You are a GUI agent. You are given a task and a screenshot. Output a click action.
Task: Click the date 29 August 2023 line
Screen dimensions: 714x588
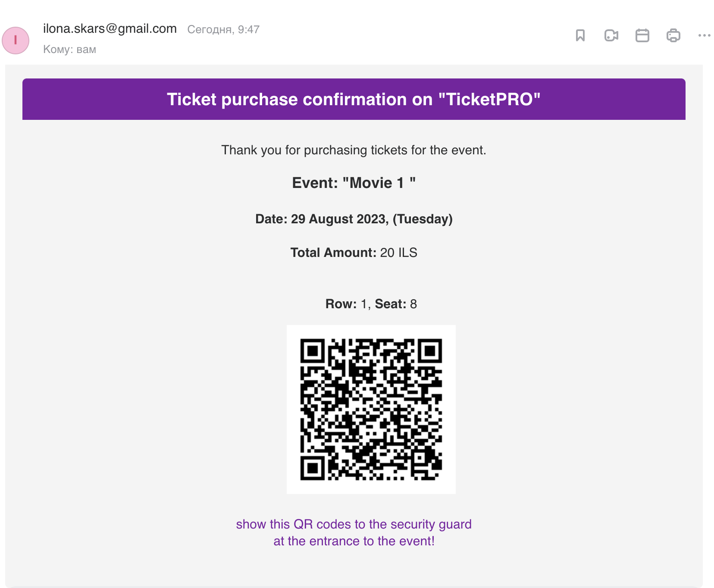(x=354, y=219)
